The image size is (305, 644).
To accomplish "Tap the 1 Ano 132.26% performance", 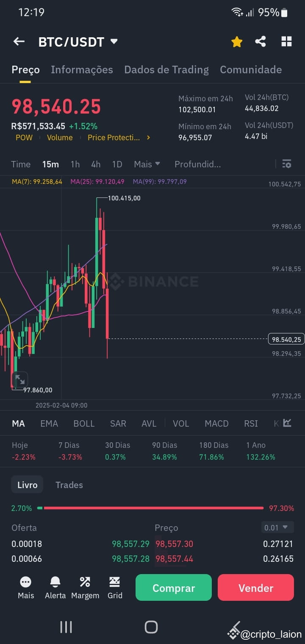I will (x=261, y=451).
